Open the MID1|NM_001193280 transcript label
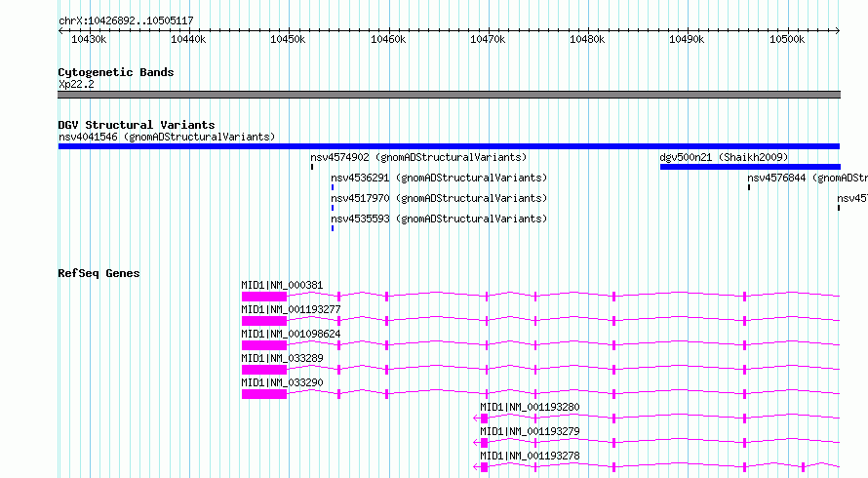 point(530,407)
